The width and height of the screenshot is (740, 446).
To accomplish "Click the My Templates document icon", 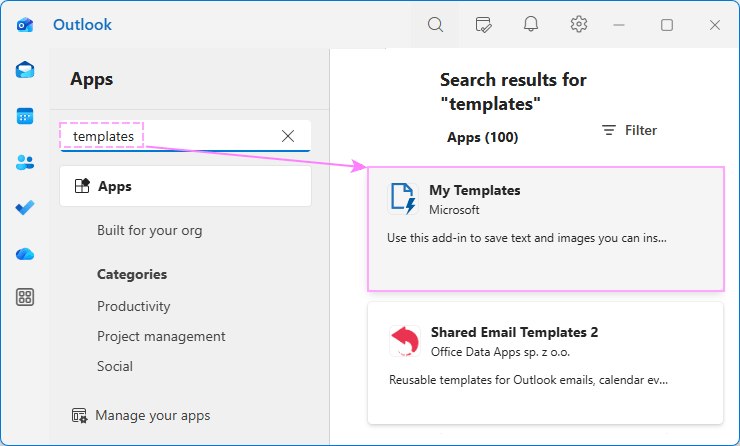I will [x=403, y=199].
